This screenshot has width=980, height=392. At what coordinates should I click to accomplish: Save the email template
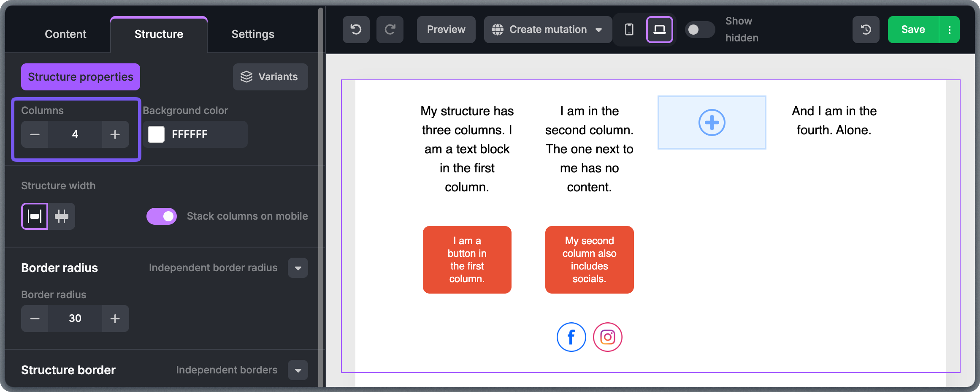click(913, 30)
